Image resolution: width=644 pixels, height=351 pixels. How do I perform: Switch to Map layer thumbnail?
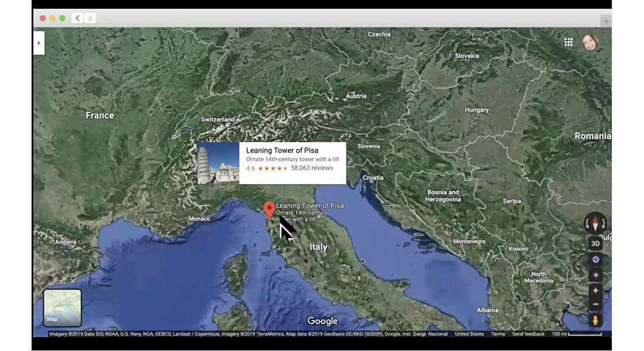[63, 308]
